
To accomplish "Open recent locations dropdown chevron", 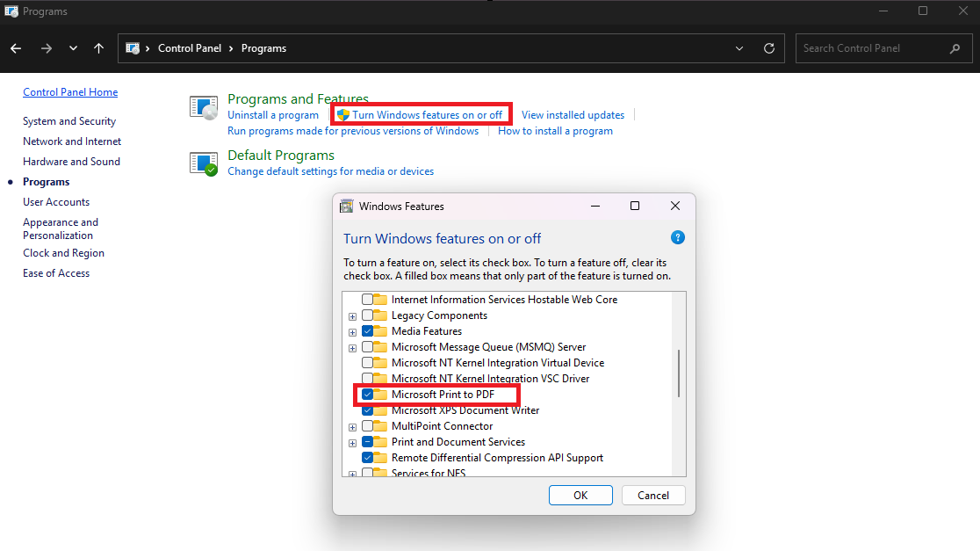I will click(73, 48).
